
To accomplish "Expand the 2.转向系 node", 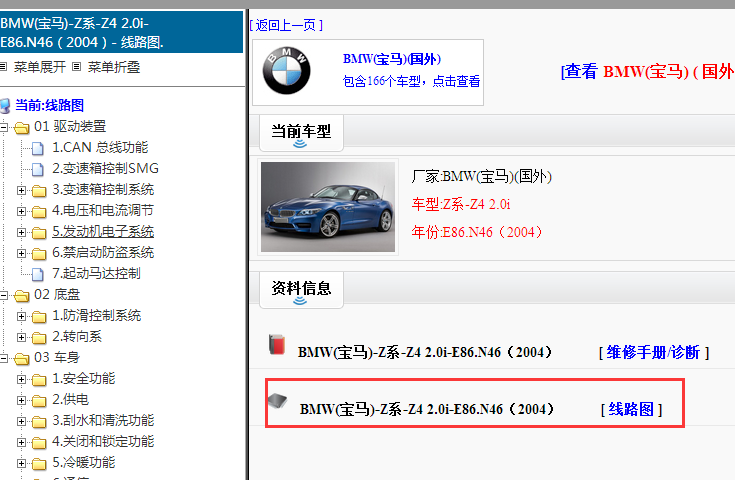I will (22, 337).
